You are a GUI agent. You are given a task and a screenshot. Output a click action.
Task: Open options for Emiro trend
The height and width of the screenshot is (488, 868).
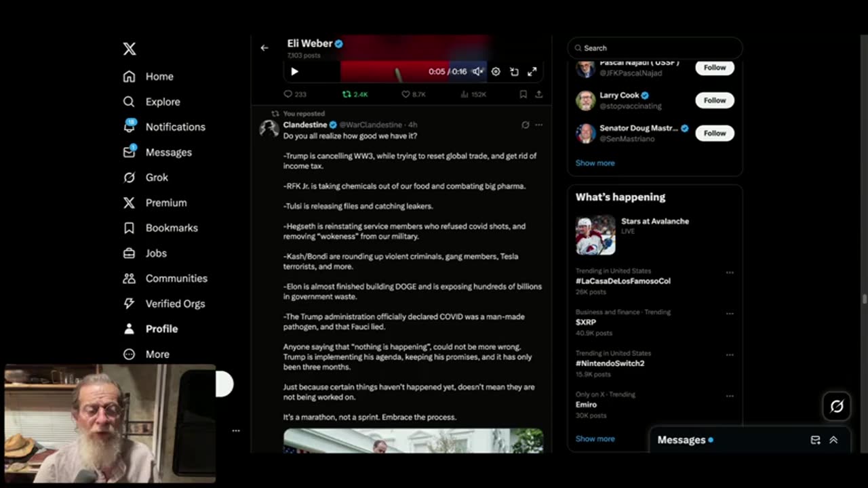[730, 396]
